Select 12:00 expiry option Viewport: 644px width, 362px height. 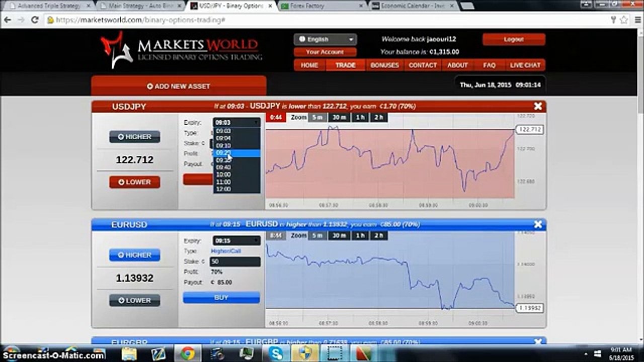237,190
